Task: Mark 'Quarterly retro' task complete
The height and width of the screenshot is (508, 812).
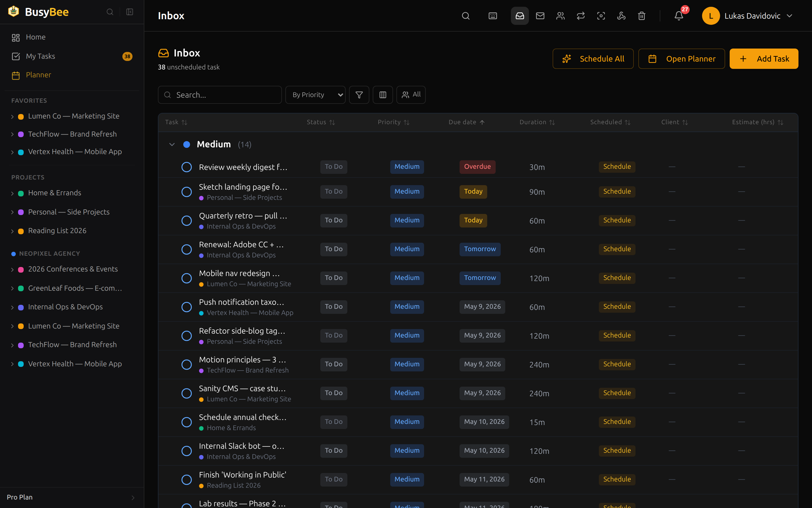Action: coord(187,221)
